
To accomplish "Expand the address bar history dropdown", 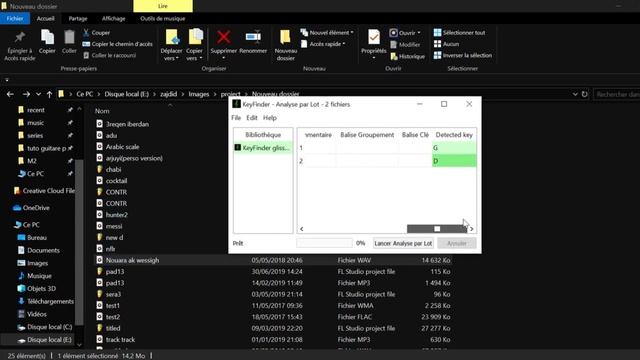I will coord(575,94).
